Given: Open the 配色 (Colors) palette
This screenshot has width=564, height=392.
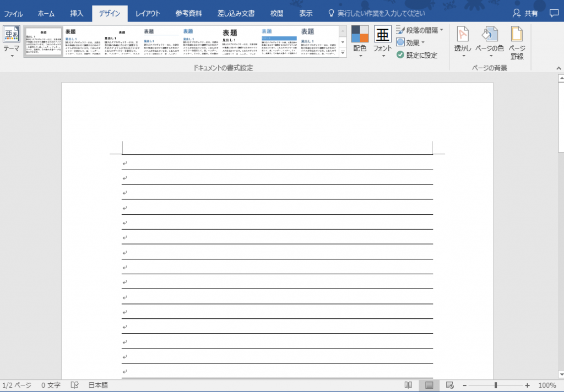Looking at the screenshot, I should [x=360, y=41].
